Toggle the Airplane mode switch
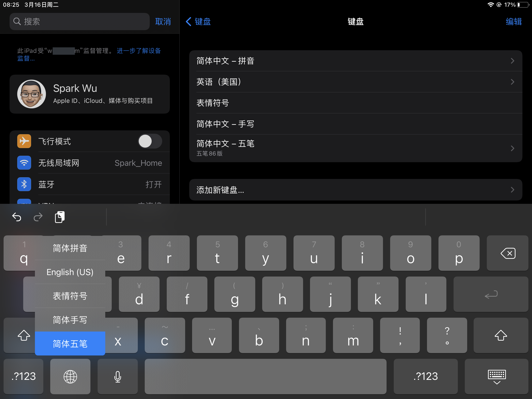 click(x=150, y=141)
